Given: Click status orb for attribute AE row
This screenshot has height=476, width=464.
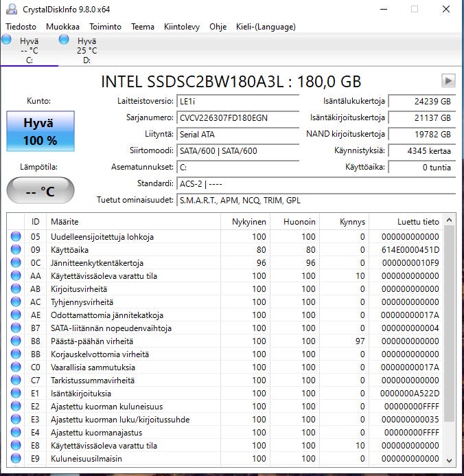Looking at the screenshot, I should click(16, 315).
